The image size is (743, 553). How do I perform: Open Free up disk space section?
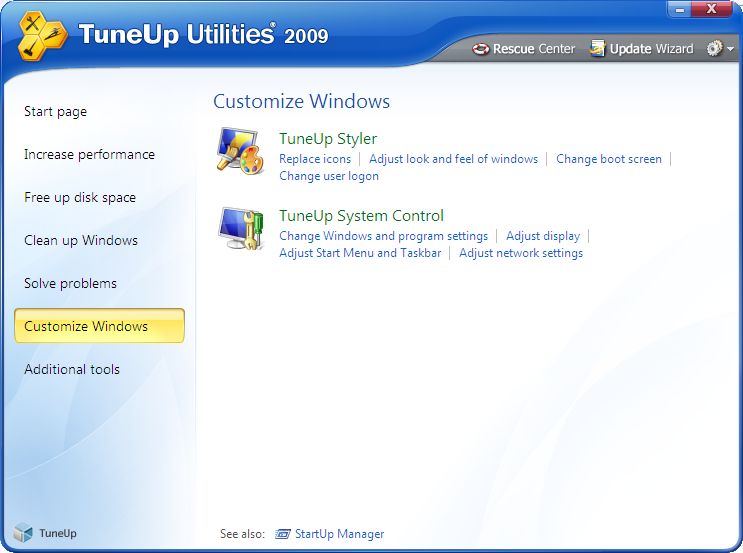pyautogui.click(x=80, y=198)
